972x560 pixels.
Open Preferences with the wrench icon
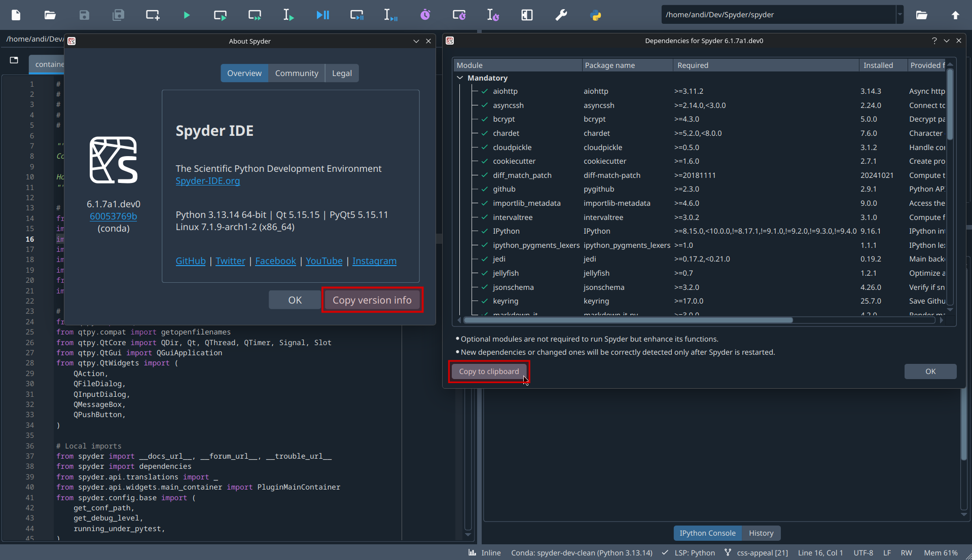tap(561, 15)
